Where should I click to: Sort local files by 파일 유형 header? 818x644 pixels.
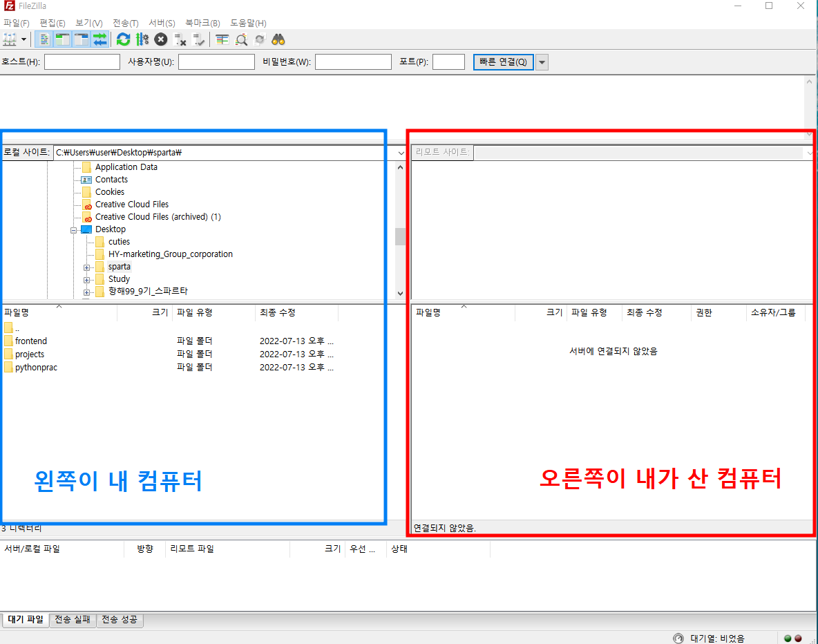[x=213, y=312]
